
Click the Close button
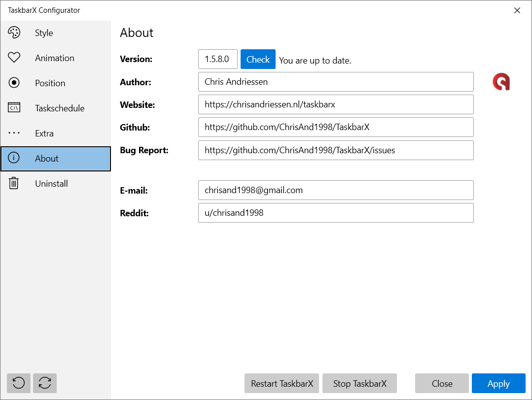point(442,383)
